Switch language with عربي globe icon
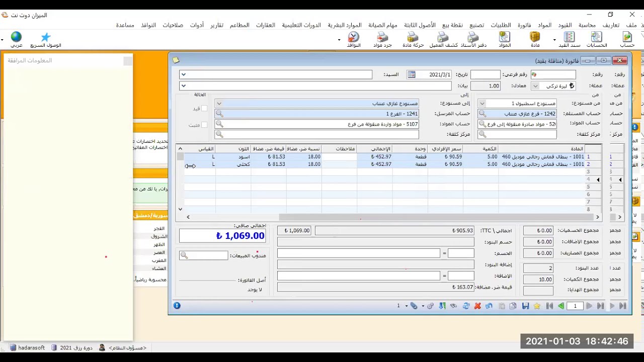The width and height of the screenshot is (644, 362). (17, 39)
